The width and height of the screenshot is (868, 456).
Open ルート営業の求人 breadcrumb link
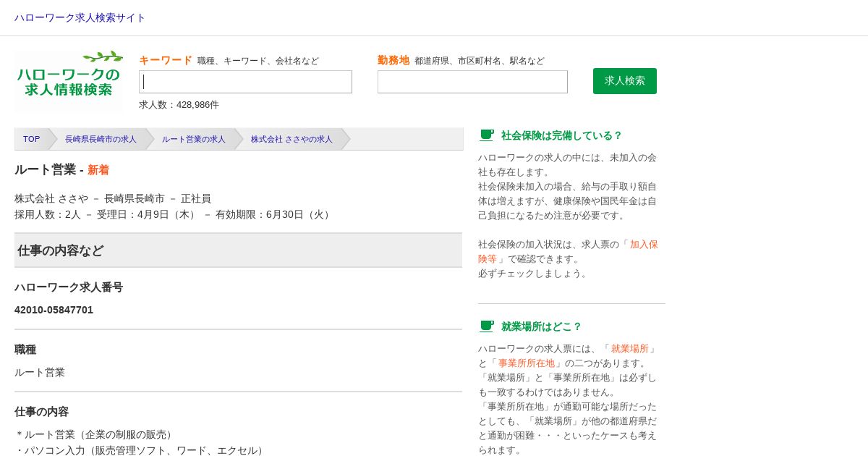(194, 139)
